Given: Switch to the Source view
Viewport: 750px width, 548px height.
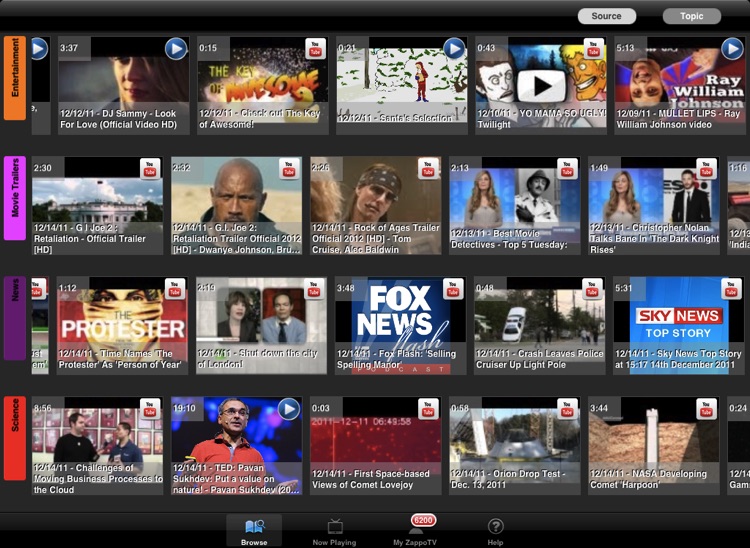Looking at the screenshot, I should (x=607, y=16).
